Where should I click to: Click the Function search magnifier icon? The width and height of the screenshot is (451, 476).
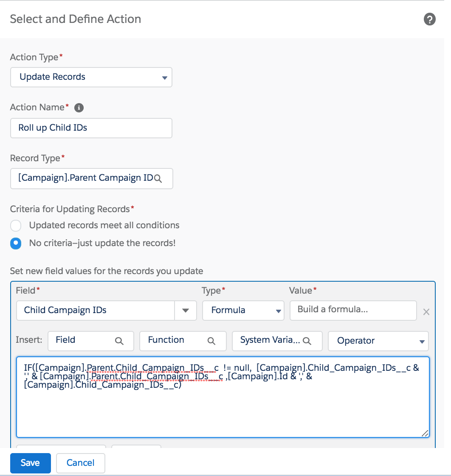211,341
